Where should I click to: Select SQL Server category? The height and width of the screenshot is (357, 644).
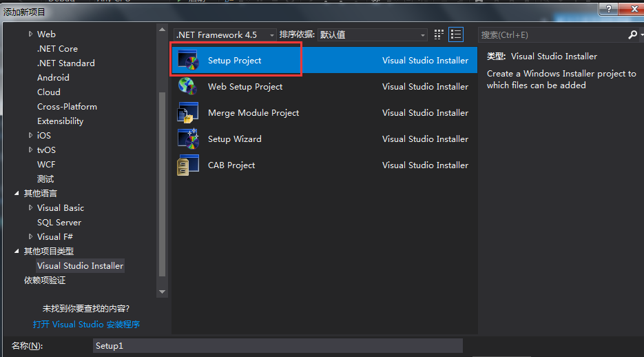pyautogui.click(x=59, y=222)
